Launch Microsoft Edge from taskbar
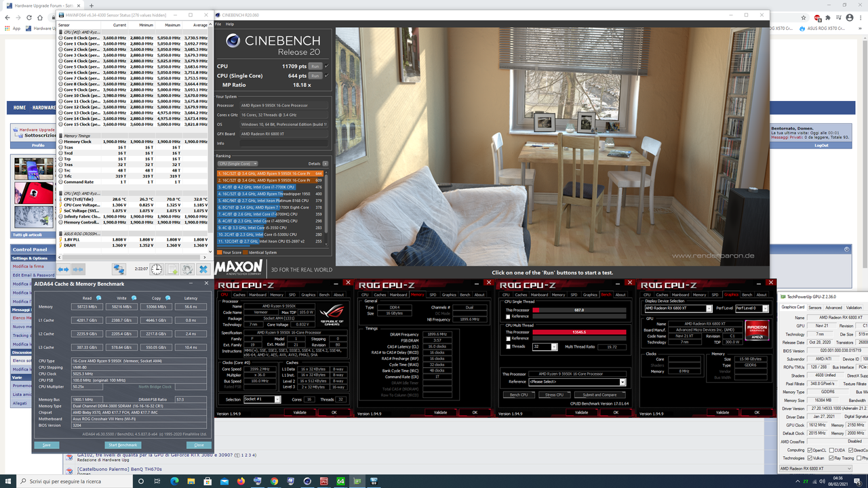Viewport: 868px width, 488px height. pos(174,481)
